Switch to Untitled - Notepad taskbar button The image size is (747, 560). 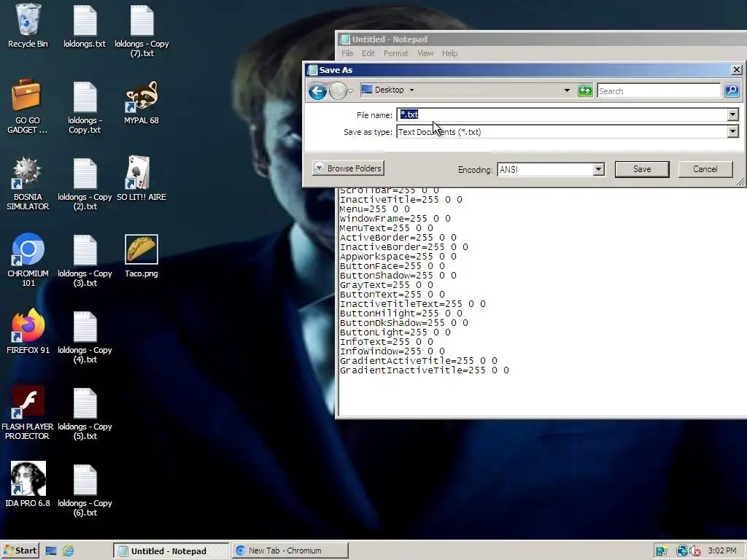171,551
